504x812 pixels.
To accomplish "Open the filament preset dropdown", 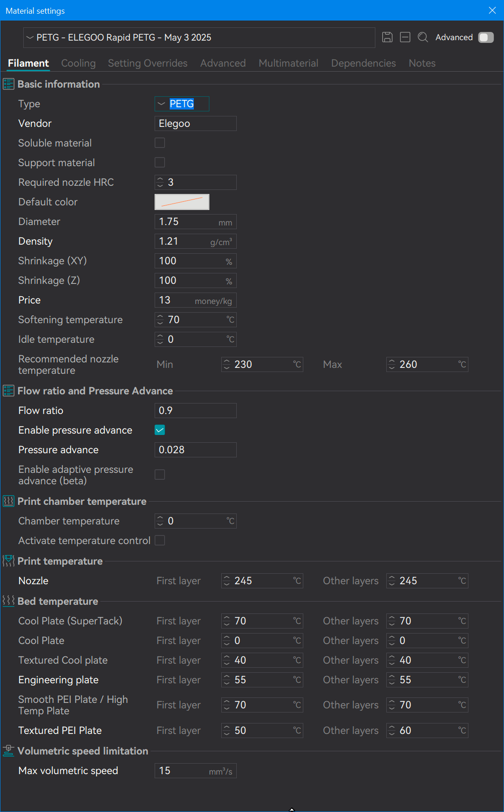I will pyautogui.click(x=199, y=37).
